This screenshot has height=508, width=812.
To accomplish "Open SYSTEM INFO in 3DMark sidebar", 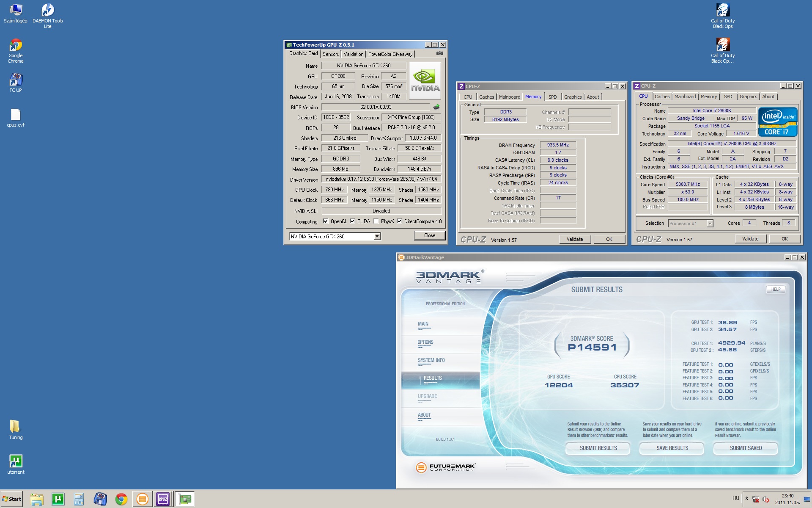I will pos(431,360).
